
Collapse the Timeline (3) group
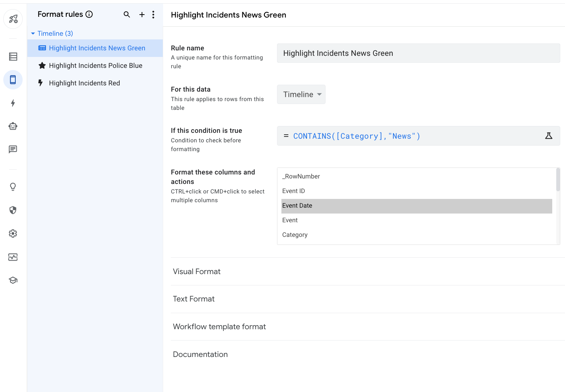(x=33, y=34)
